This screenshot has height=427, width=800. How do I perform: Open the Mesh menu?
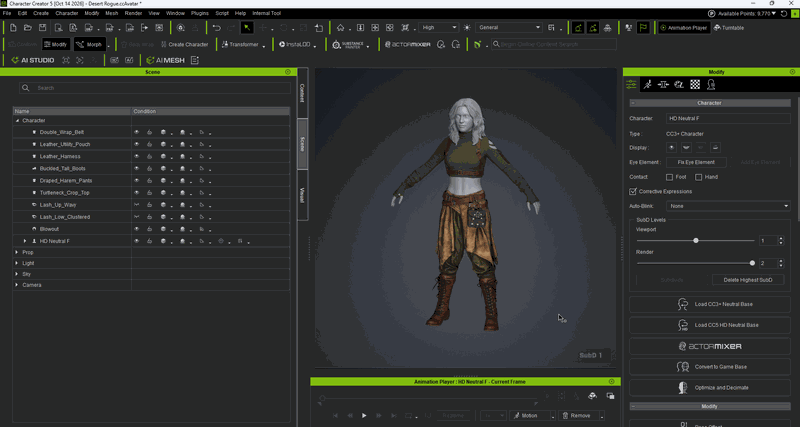point(112,13)
